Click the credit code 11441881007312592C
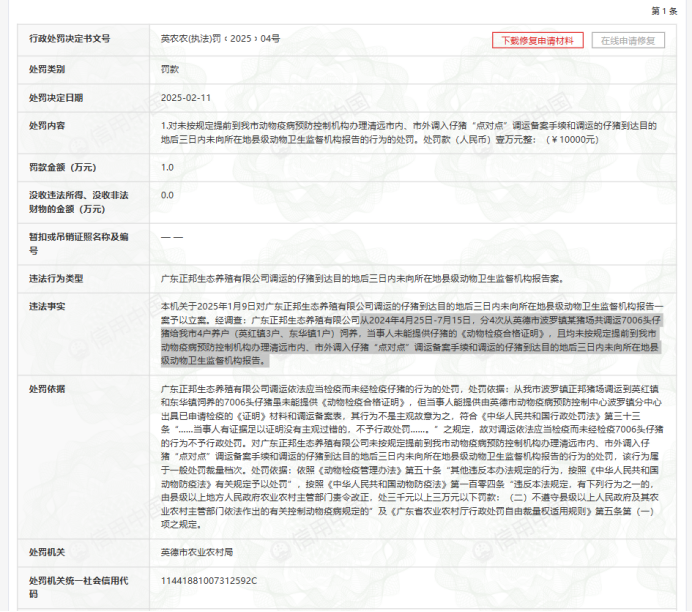This screenshot has height=612, width=692. [209, 581]
